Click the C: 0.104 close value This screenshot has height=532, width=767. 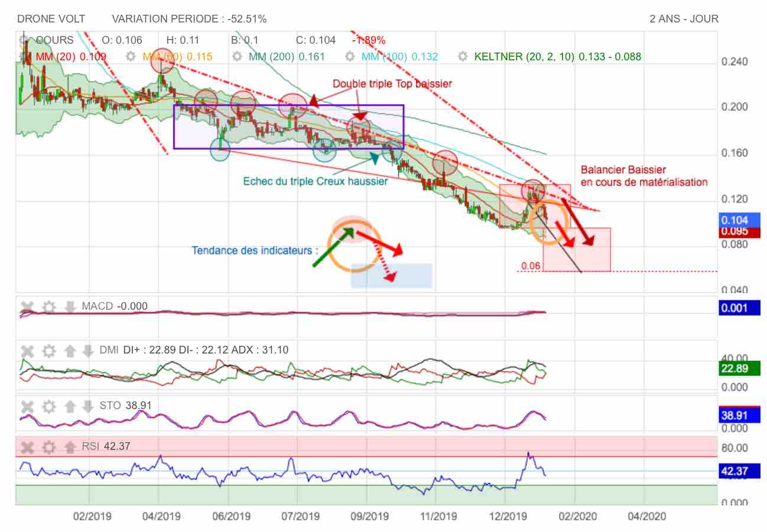click(x=316, y=40)
